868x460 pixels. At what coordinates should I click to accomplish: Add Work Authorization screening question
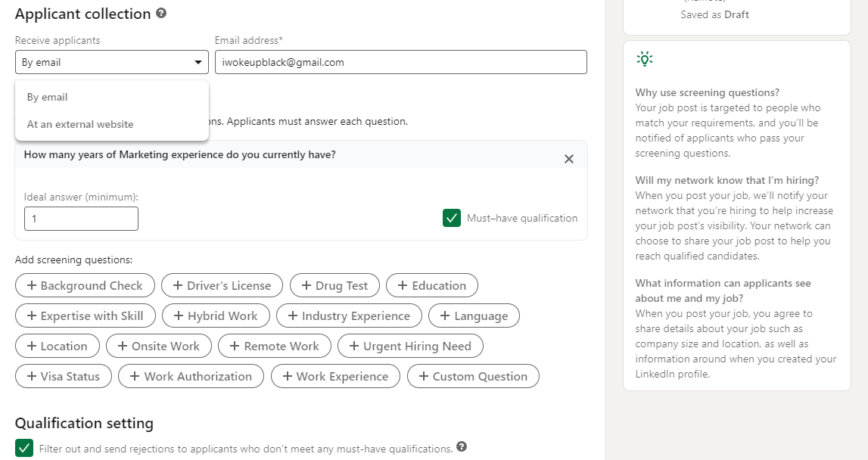click(x=191, y=376)
